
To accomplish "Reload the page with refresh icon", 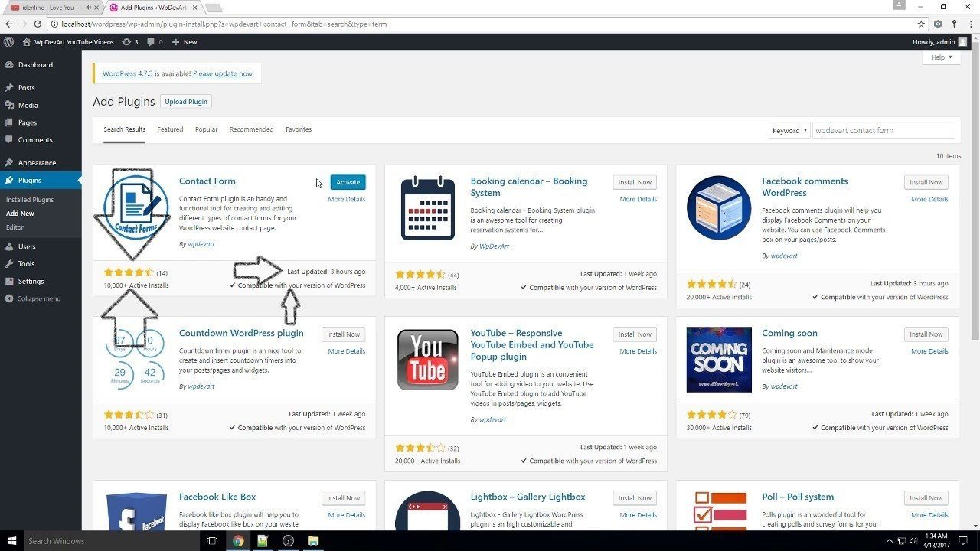I will coord(38,24).
